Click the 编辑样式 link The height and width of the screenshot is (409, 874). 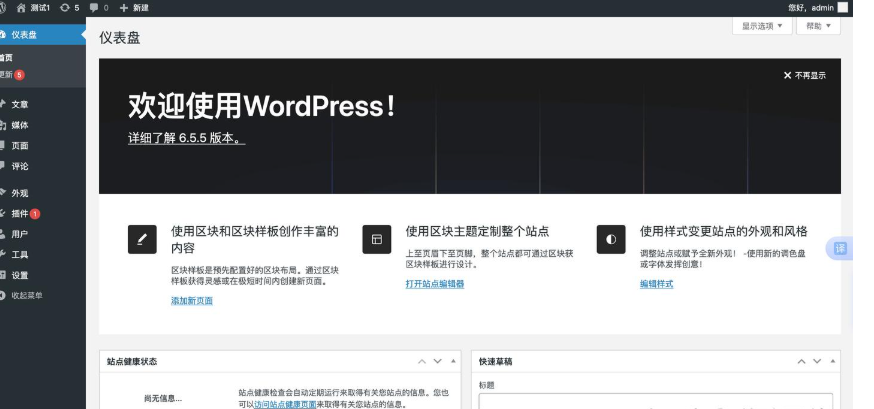coord(657,284)
